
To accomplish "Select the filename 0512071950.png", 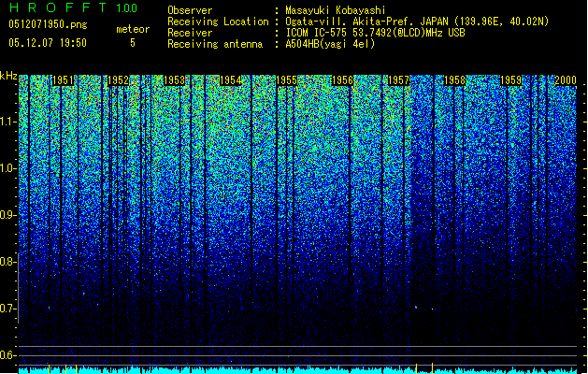I will point(48,24).
